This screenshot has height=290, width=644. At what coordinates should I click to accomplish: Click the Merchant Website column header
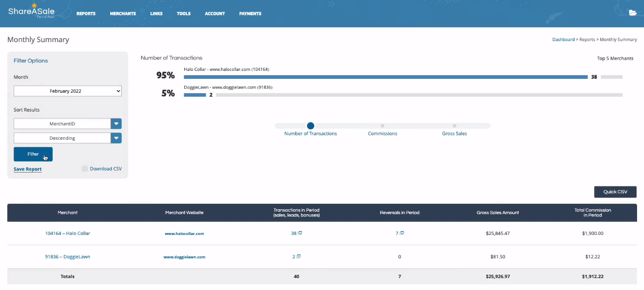point(184,213)
